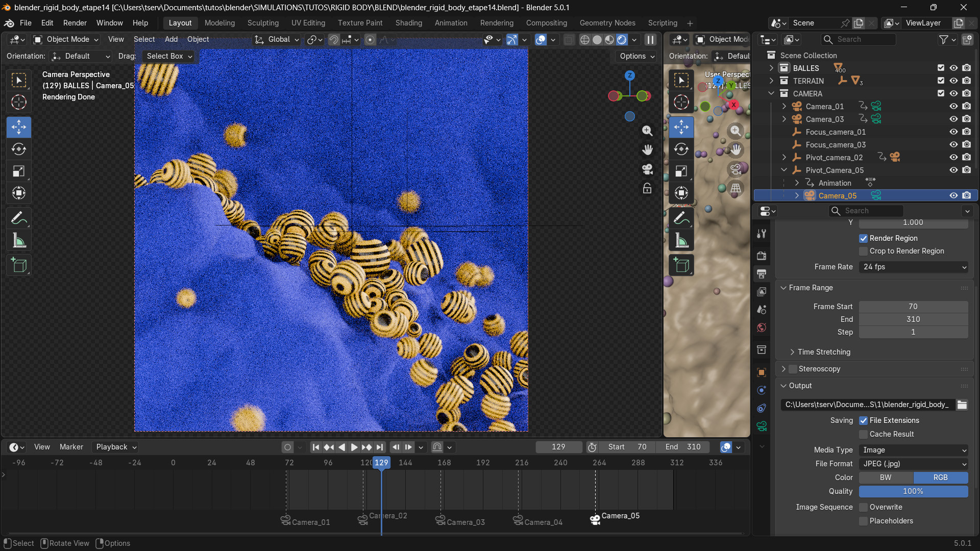Click the zoom magnifier icon in main viewport
This screenshot has height=551, width=980.
pos(647,131)
